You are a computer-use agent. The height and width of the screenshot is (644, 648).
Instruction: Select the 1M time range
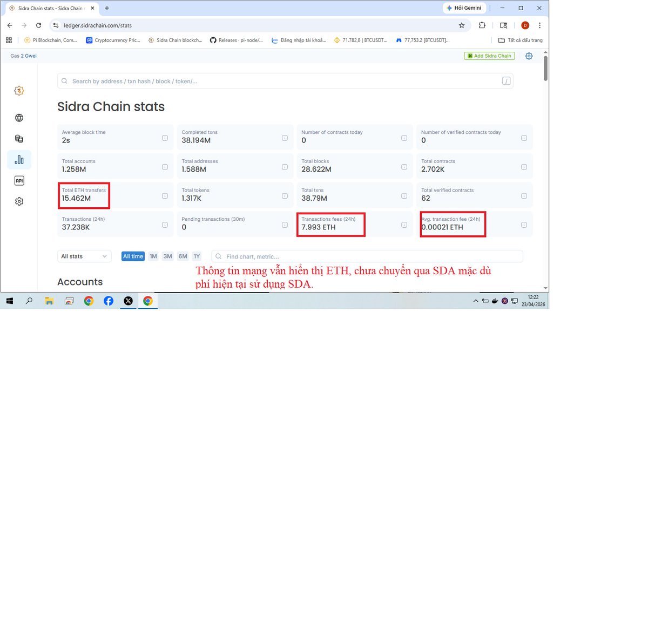pos(153,256)
